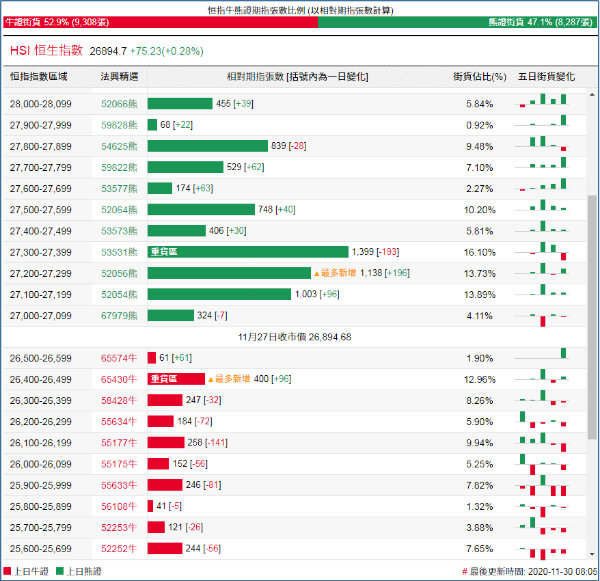Open warrant 53531熊
The image size is (600, 581).
(119, 252)
